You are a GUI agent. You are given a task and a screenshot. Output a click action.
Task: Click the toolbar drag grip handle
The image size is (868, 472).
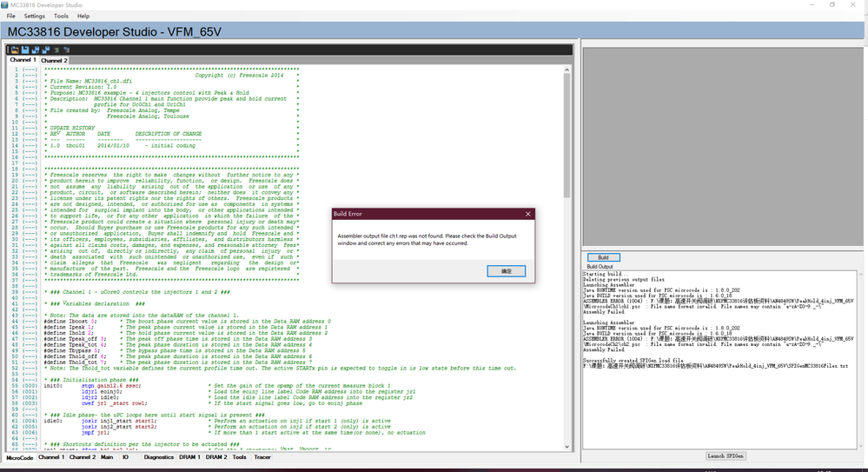[x=8, y=50]
